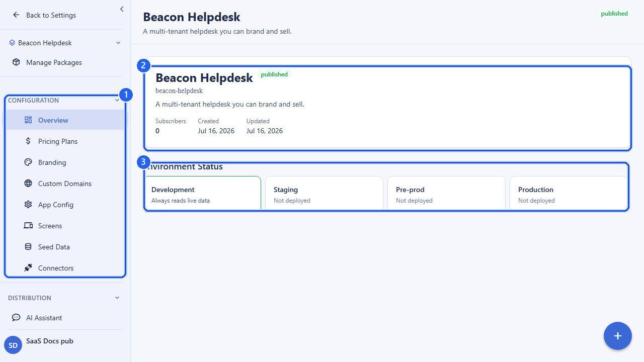Open Manage Packages via its box icon
The image size is (644, 362).
[x=16, y=62]
